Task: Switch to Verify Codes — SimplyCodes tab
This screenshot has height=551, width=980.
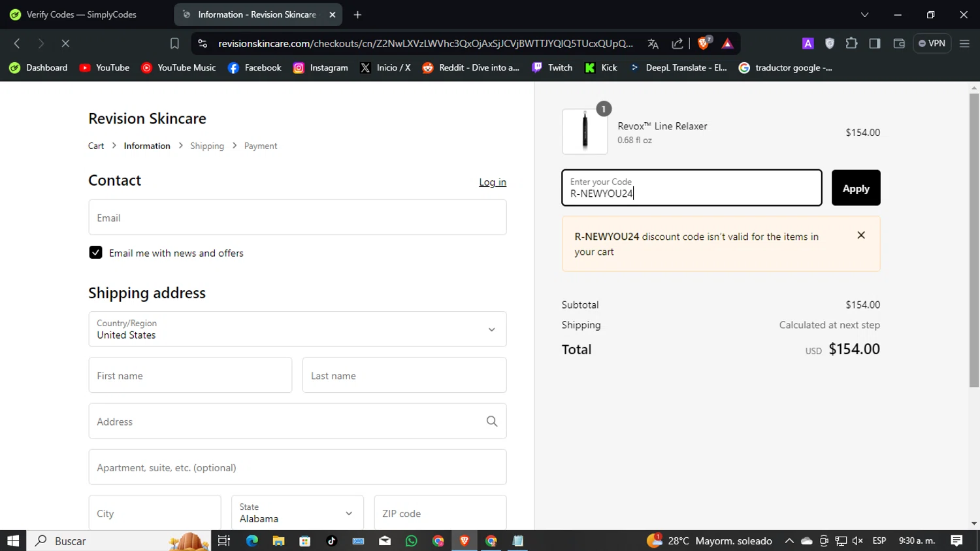Action: coord(83,14)
